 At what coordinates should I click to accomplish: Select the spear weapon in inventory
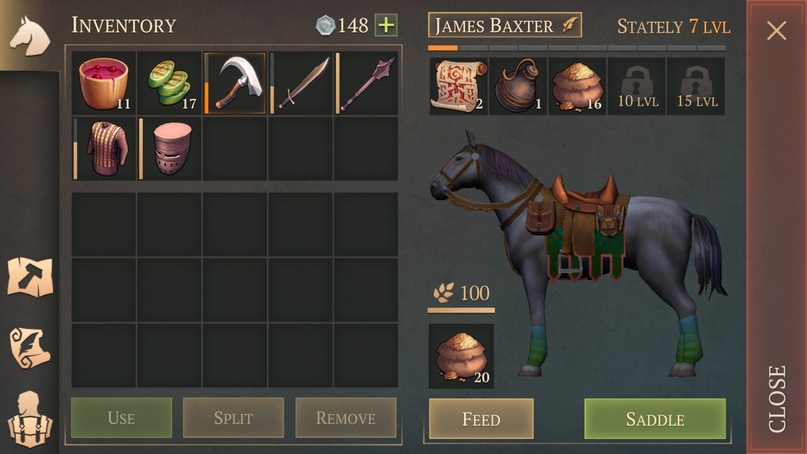click(x=366, y=83)
